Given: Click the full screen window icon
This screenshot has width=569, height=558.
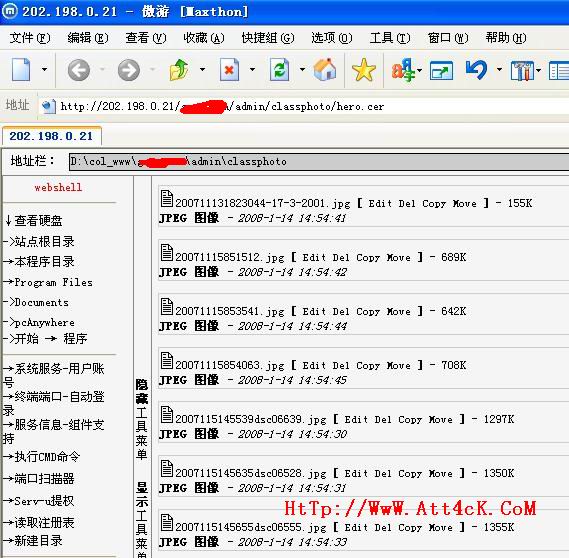Looking at the screenshot, I should tap(441, 70).
